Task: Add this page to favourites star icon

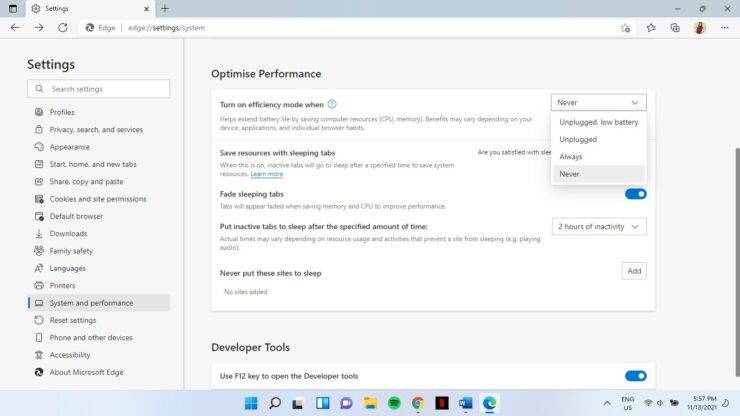Action: [x=625, y=28]
